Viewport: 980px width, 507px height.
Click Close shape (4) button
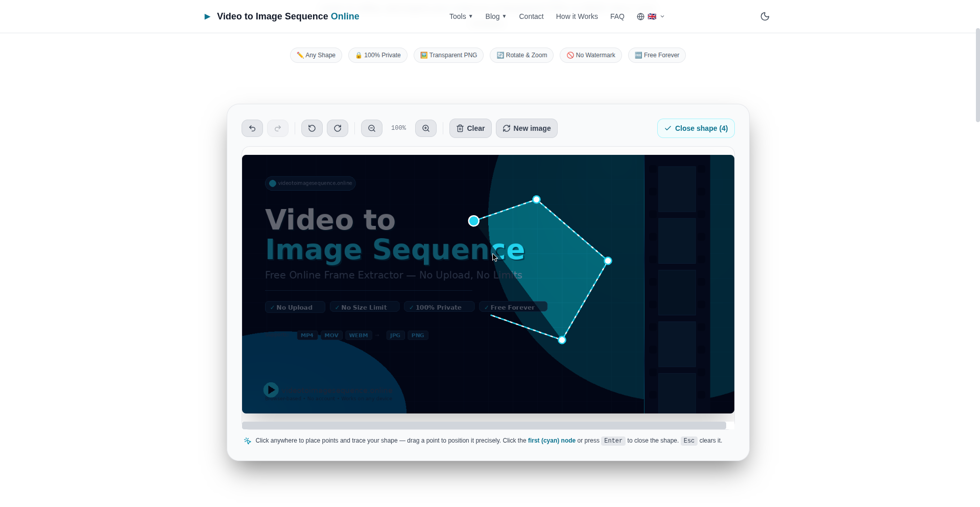click(696, 128)
